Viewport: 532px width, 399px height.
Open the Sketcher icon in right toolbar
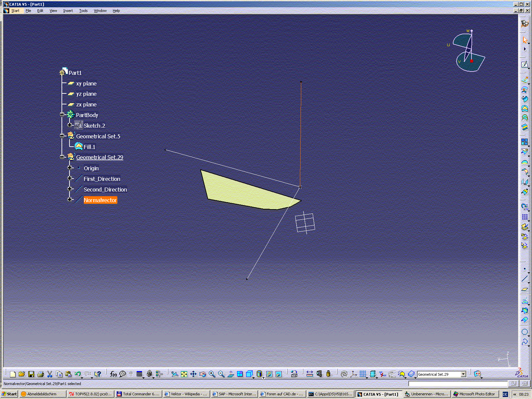[525, 64]
